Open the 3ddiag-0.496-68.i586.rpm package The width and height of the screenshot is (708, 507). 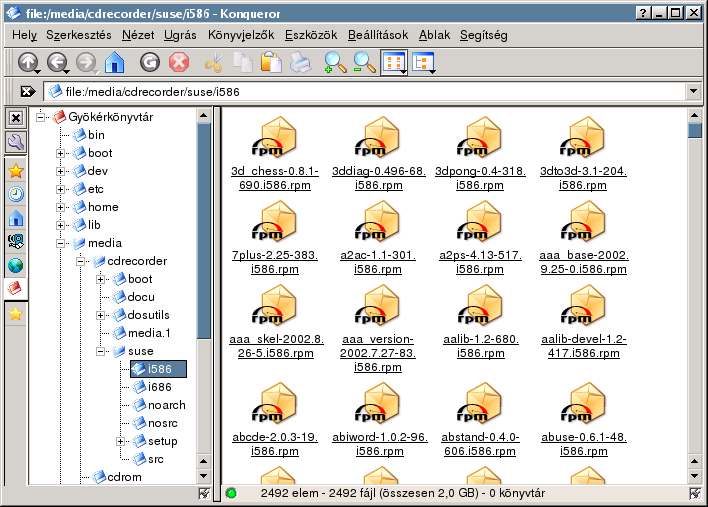(x=378, y=153)
